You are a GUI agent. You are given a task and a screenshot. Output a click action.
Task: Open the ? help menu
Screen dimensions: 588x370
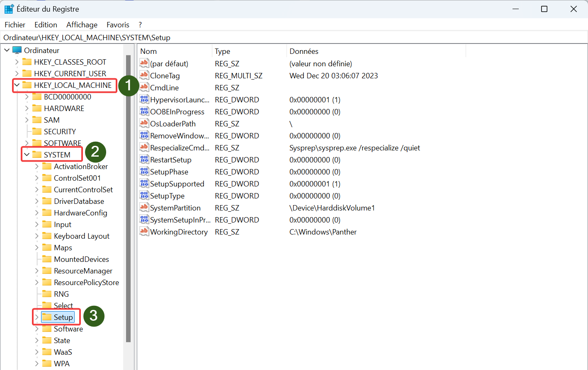click(x=140, y=25)
